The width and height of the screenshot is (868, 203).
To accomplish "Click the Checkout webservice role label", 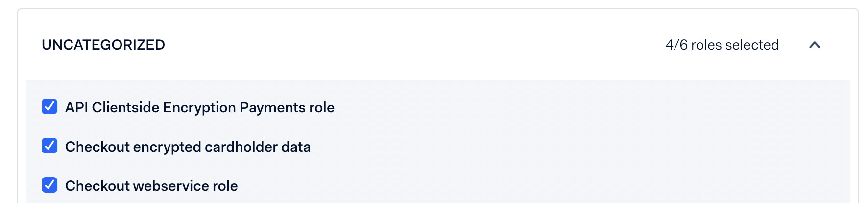I will pyautogui.click(x=151, y=186).
